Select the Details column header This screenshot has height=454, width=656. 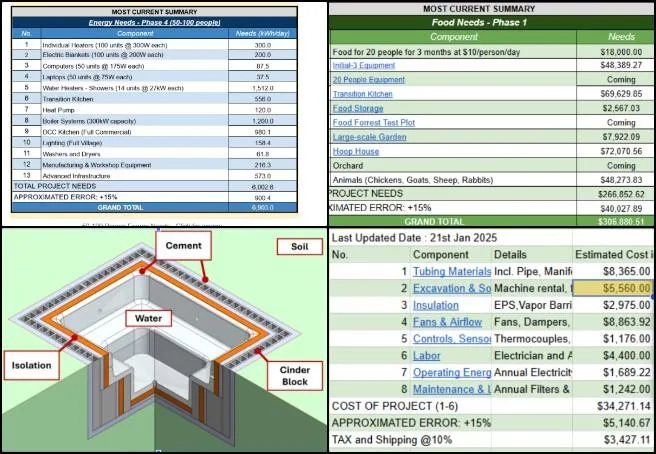[532, 254]
